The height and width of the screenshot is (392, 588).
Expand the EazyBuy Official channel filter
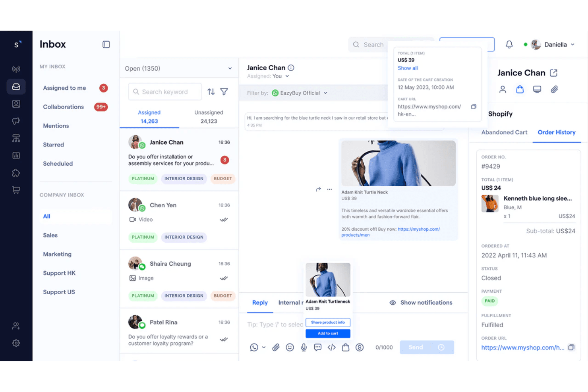pyautogui.click(x=300, y=93)
